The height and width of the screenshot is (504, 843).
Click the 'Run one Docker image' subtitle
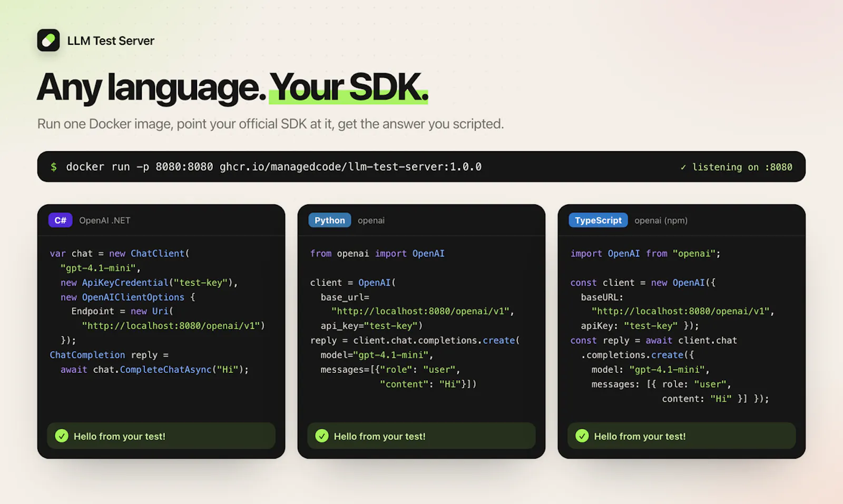270,124
